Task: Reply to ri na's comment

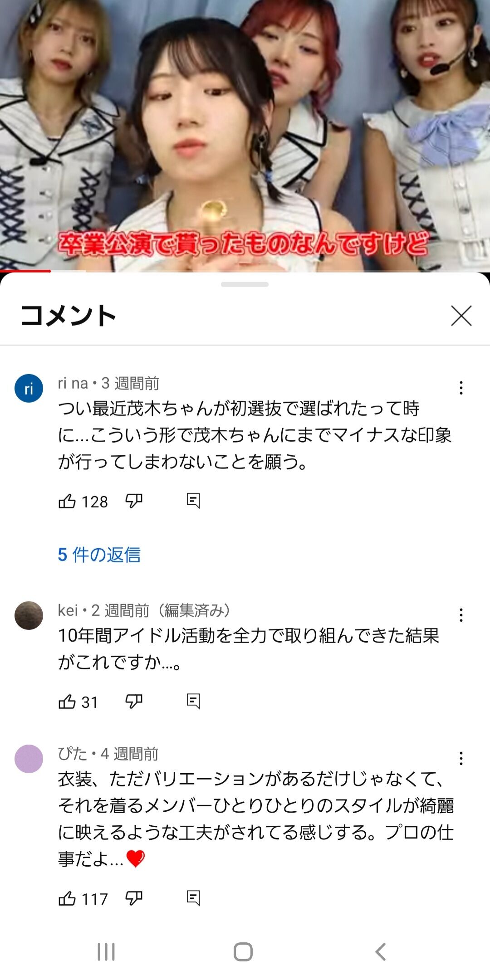Action: (193, 501)
